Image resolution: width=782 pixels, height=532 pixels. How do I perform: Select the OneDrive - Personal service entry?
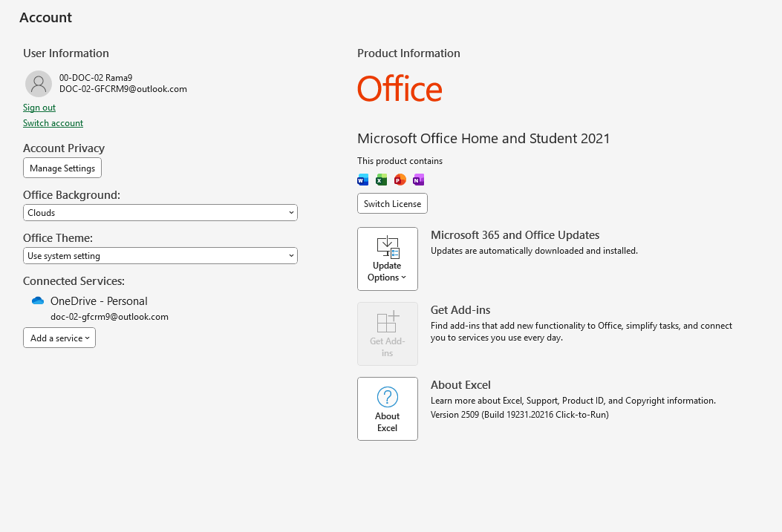(99, 301)
